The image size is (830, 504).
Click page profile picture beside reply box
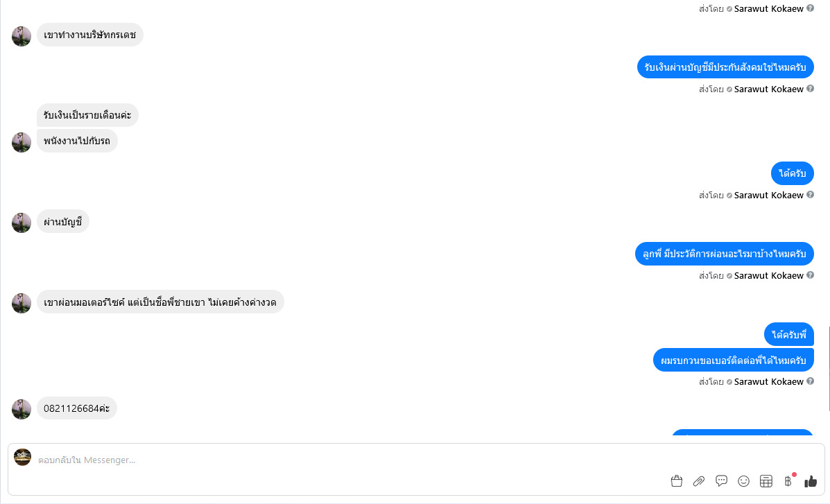(x=23, y=458)
